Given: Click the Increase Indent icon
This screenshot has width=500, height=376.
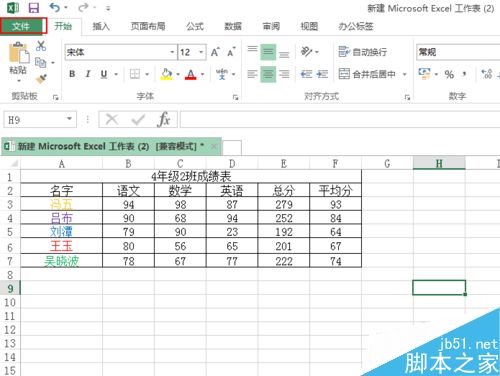Looking at the screenshot, I should (x=322, y=74).
